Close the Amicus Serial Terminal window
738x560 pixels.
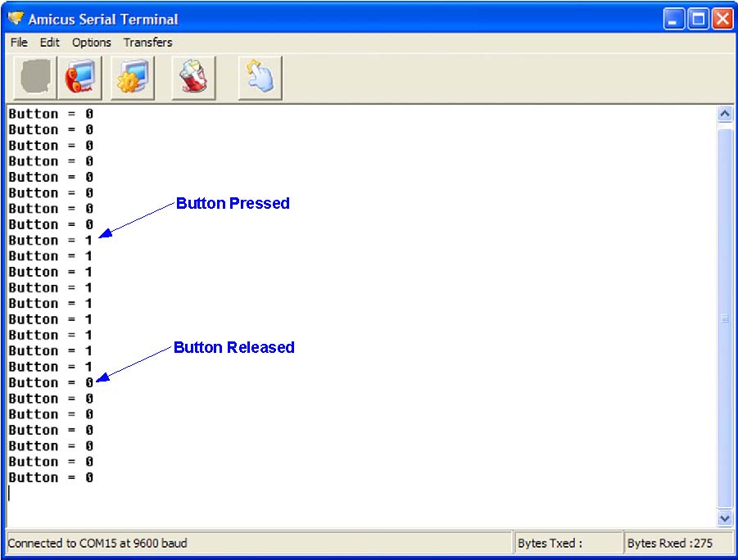coord(722,20)
